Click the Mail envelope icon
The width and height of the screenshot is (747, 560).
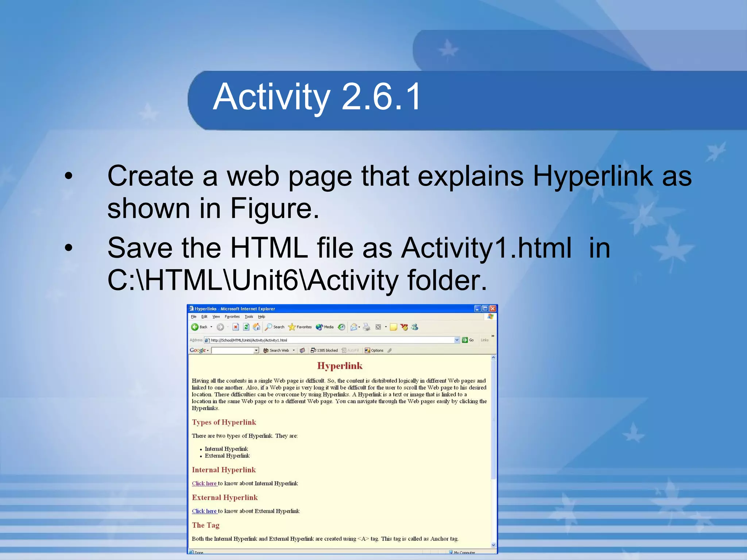coord(353,327)
